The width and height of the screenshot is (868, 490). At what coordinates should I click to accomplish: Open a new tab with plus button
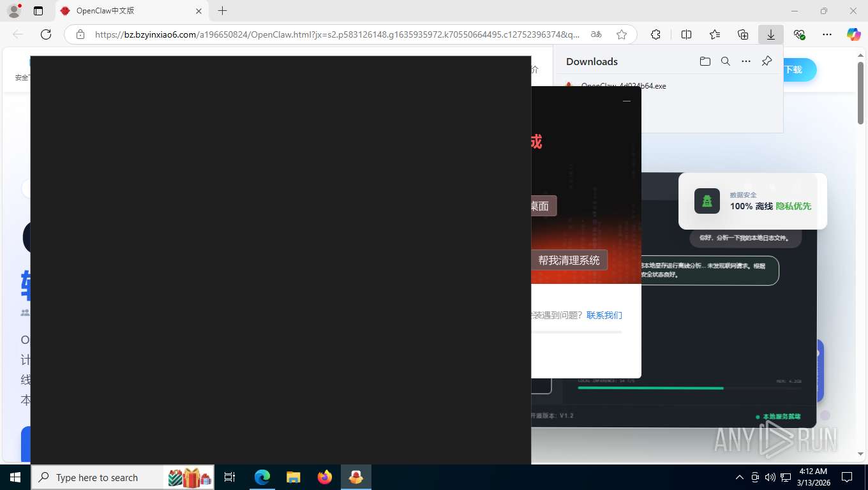pyautogui.click(x=222, y=11)
